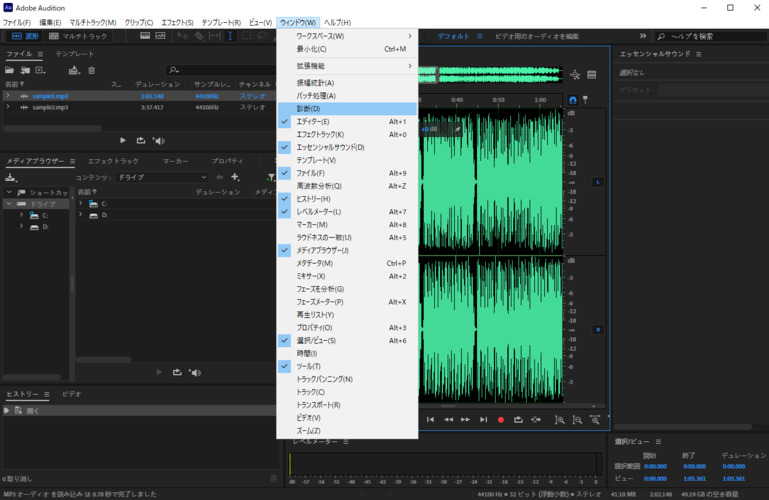Click the zoom in amplitude icon

(560, 420)
